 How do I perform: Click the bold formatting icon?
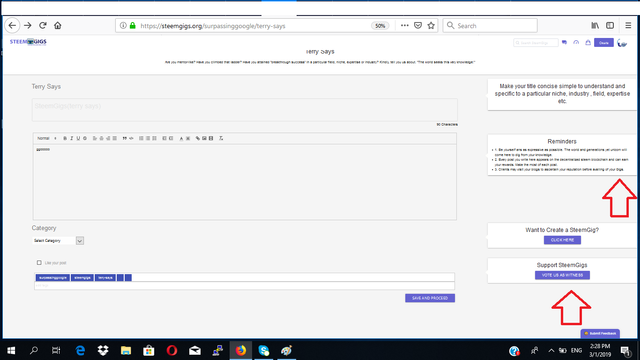pyautogui.click(x=64, y=138)
